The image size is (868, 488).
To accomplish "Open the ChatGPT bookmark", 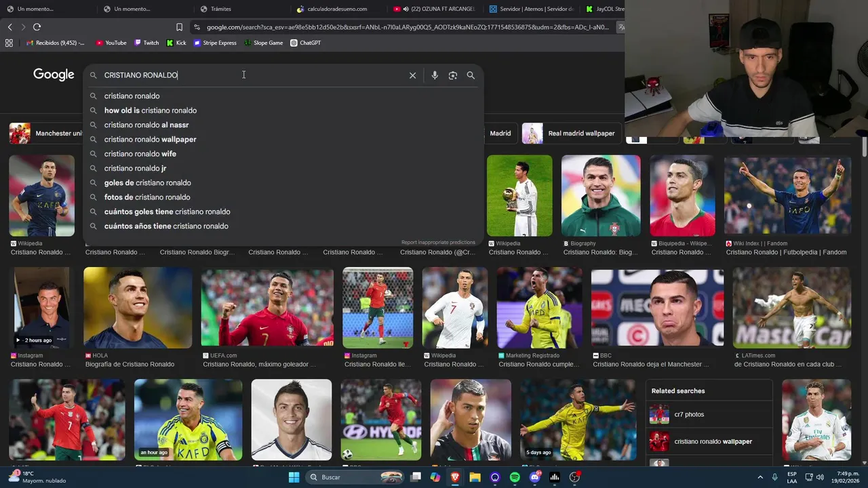I will tap(306, 43).
